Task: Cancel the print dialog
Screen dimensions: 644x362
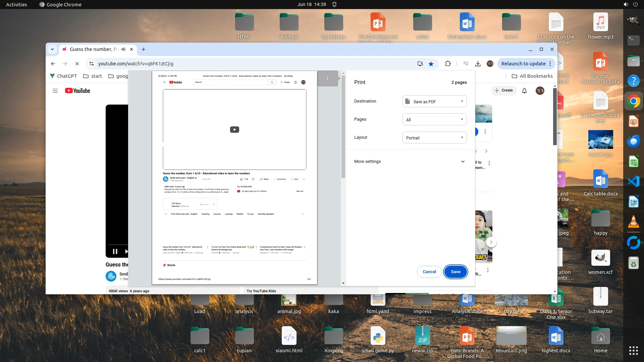Action: click(x=429, y=272)
